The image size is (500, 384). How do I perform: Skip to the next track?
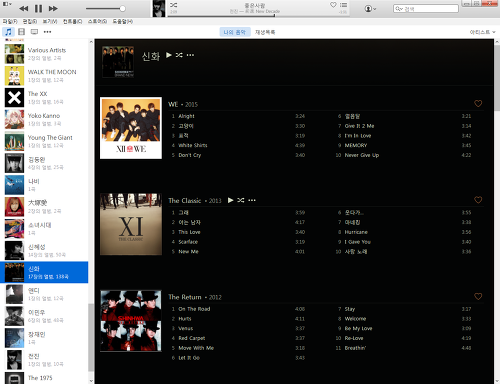(53, 8)
